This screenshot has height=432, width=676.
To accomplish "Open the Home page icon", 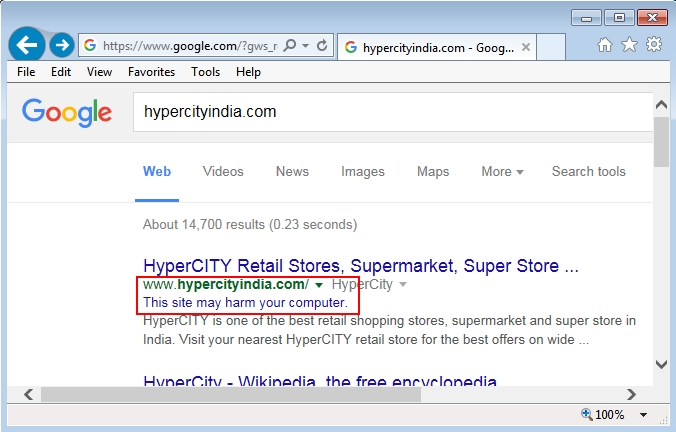I will tap(605, 45).
